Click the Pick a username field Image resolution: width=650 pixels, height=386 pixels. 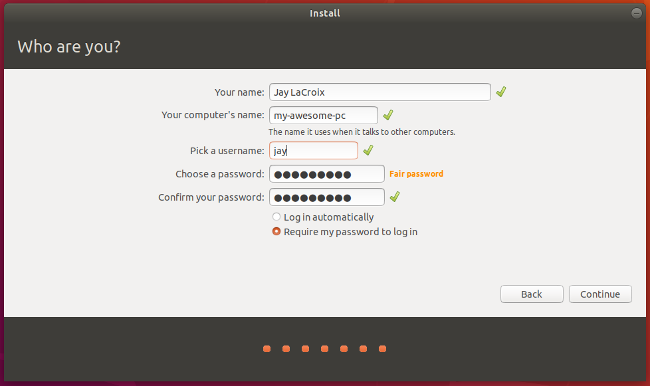click(x=313, y=151)
